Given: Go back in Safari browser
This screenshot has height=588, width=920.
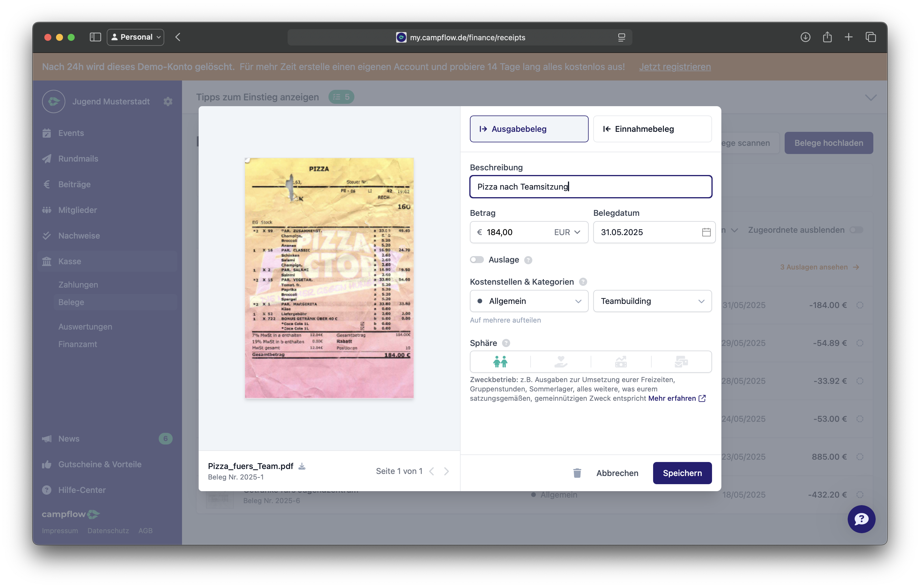Looking at the screenshot, I should [x=178, y=37].
